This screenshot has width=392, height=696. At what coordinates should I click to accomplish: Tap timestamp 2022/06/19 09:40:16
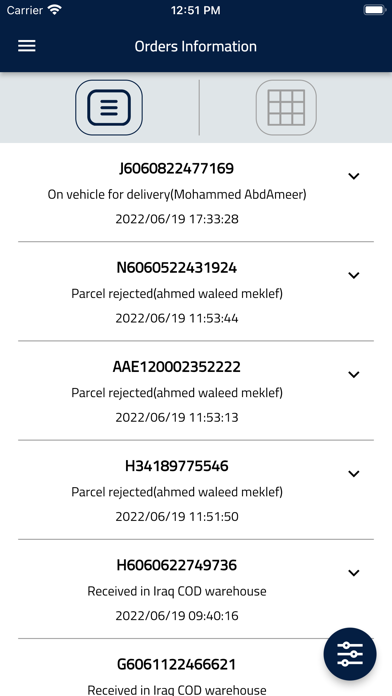(x=177, y=616)
